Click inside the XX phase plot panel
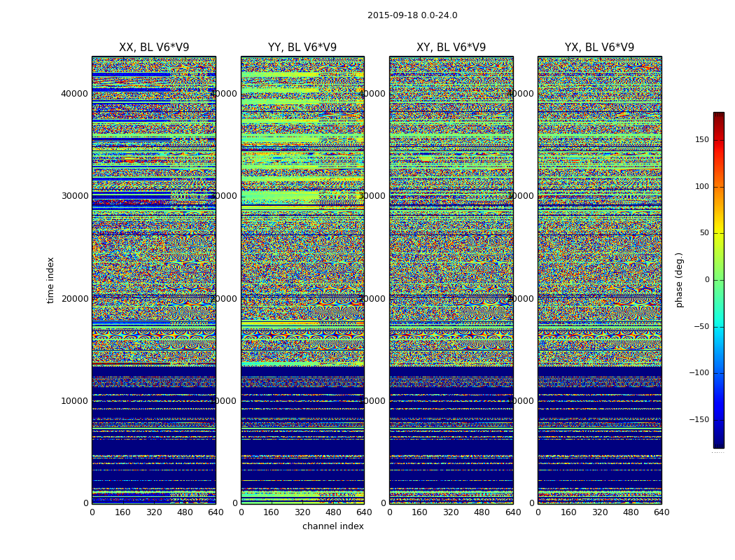 click(x=154, y=280)
